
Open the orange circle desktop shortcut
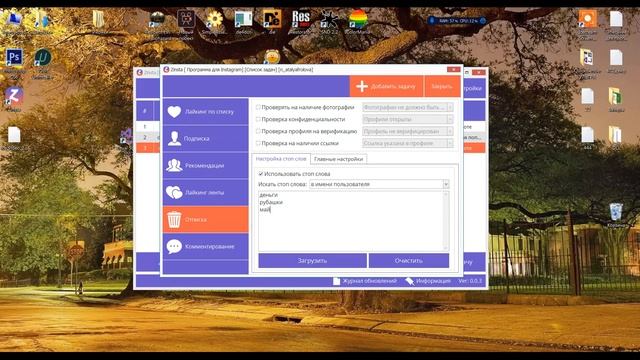click(588, 19)
